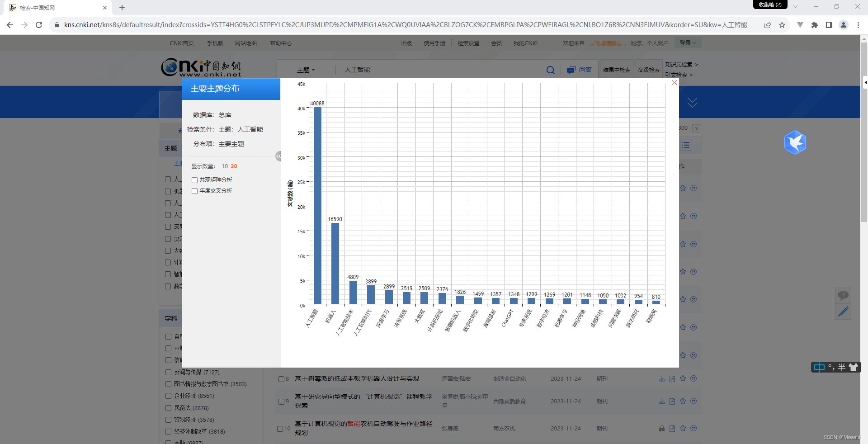Screen dimensions: 868x444
Task: Cite the row 10 article quote icon
Action: [x=693, y=428]
